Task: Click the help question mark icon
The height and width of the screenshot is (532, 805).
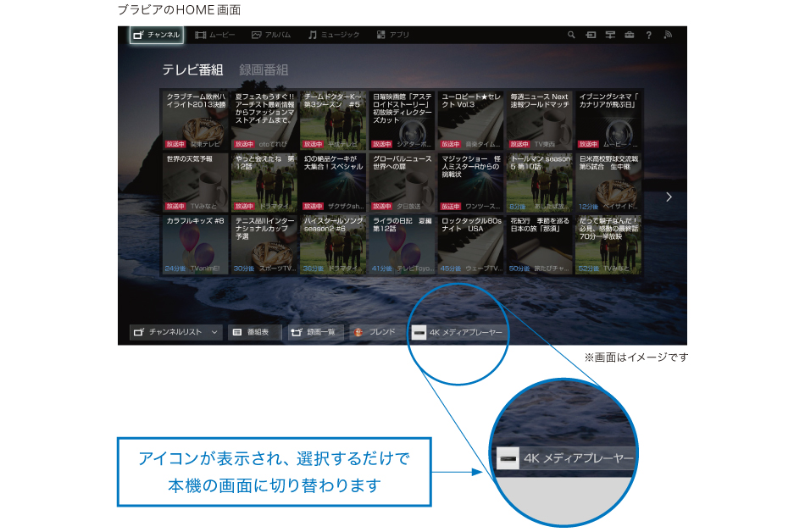Action: coord(649,36)
